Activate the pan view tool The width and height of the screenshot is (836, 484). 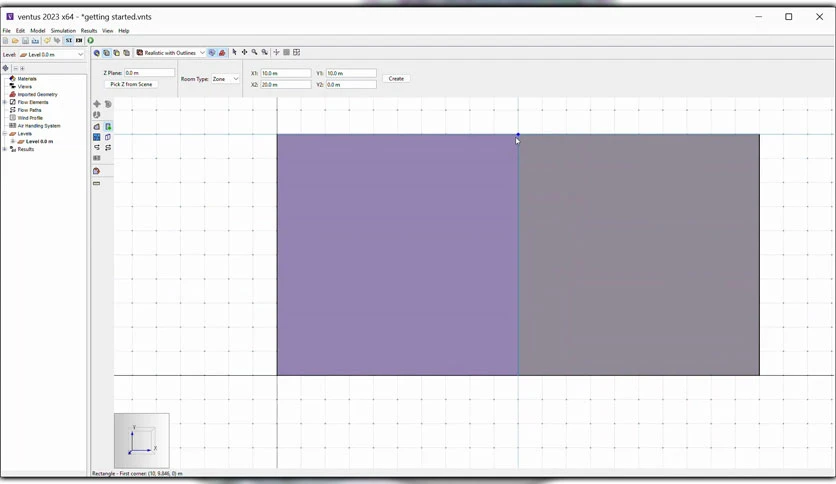tap(244, 52)
